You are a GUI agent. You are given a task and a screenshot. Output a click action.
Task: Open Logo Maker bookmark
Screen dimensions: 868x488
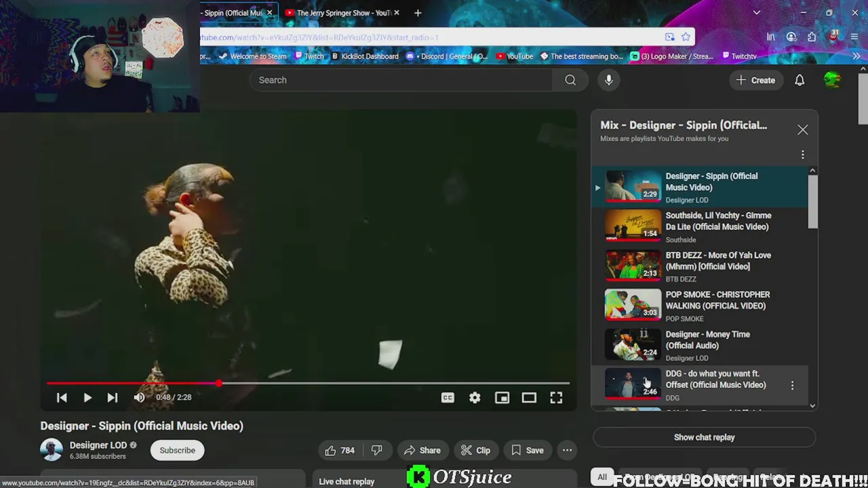click(x=672, y=56)
